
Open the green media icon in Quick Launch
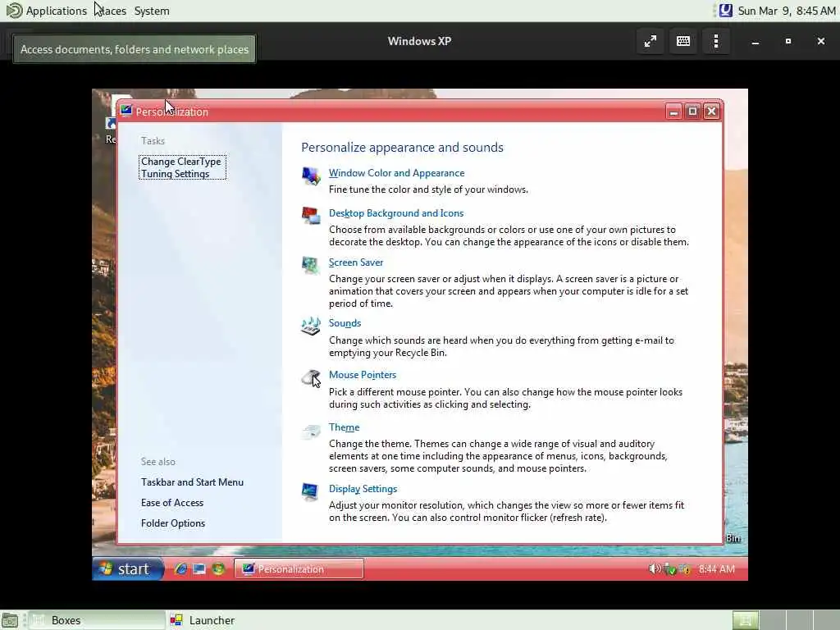(218, 569)
